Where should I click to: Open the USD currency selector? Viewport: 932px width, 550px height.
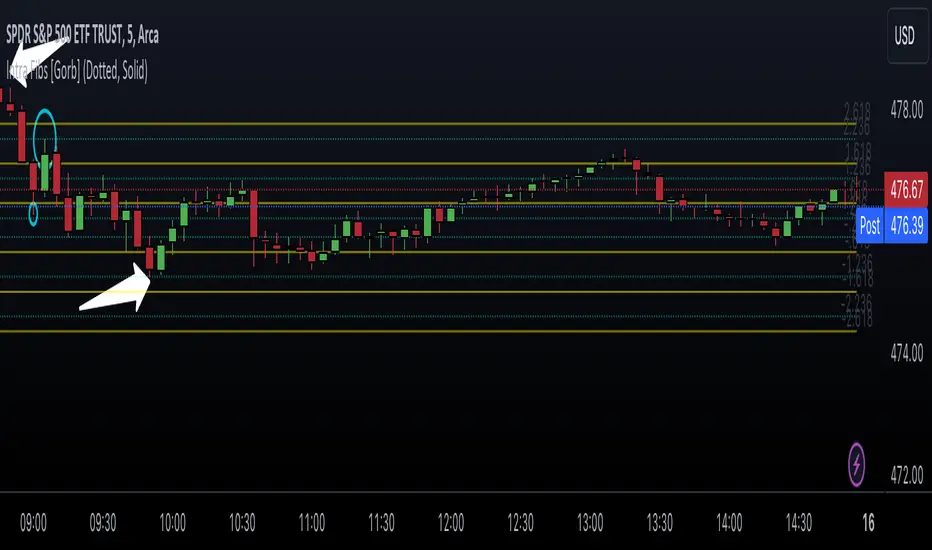click(x=907, y=36)
